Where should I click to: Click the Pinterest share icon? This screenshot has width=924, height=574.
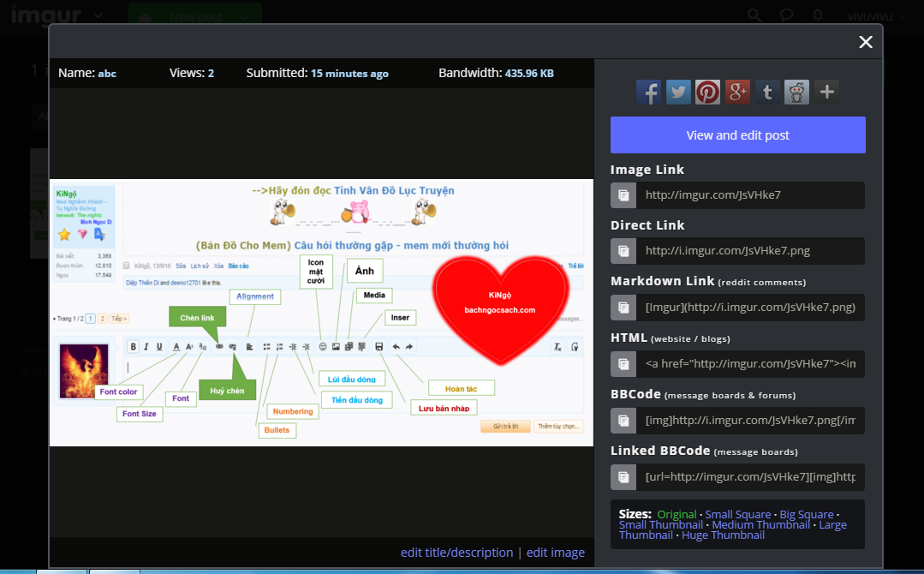pyautogui.click(x=708, y=92)
